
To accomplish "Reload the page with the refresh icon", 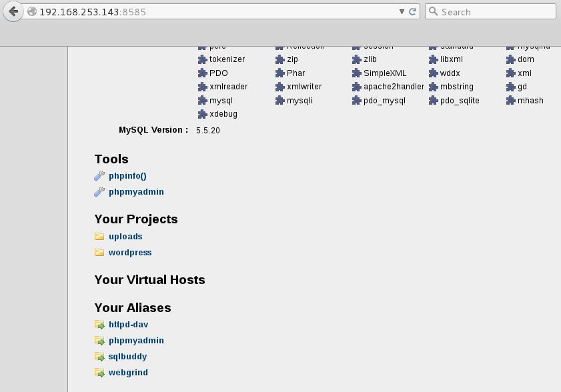I will coord(413,12).
